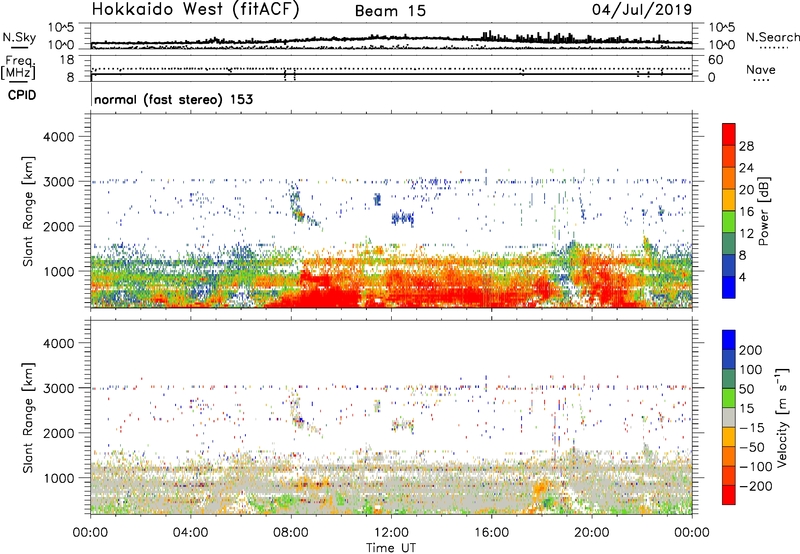Click the '4000' tick on power panel axis

[x=58, y=137]
